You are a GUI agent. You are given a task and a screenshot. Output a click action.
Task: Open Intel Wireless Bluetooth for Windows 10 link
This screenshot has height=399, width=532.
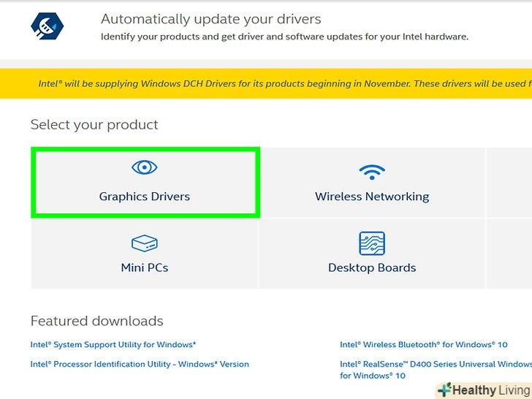pos(424,345)
